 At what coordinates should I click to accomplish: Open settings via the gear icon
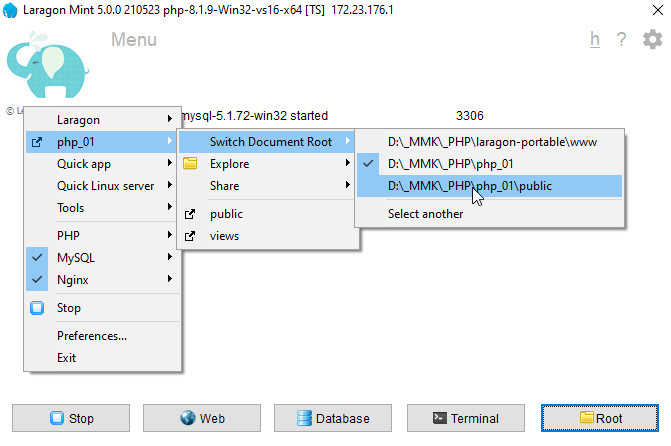point(652,40)
